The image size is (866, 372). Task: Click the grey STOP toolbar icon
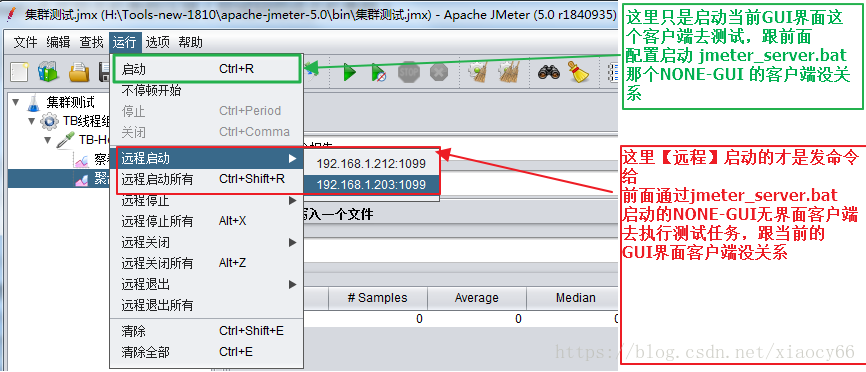(409, 72)
